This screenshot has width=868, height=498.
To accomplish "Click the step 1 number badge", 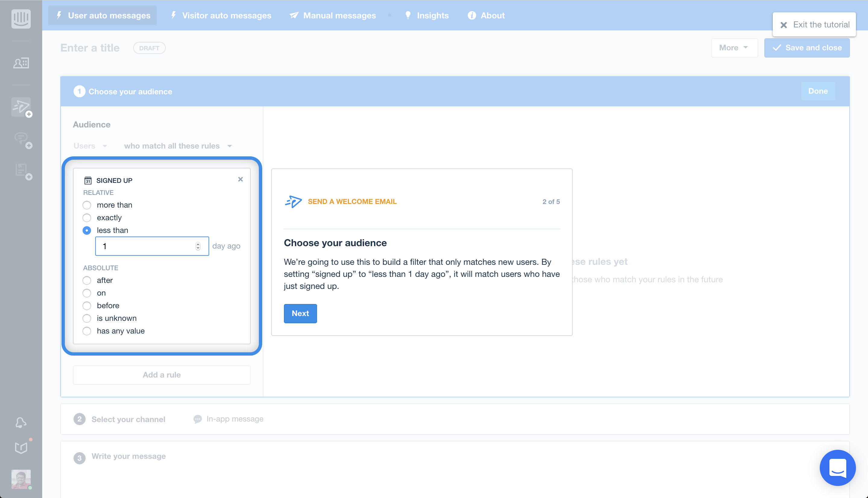I will tap(79, 91).
